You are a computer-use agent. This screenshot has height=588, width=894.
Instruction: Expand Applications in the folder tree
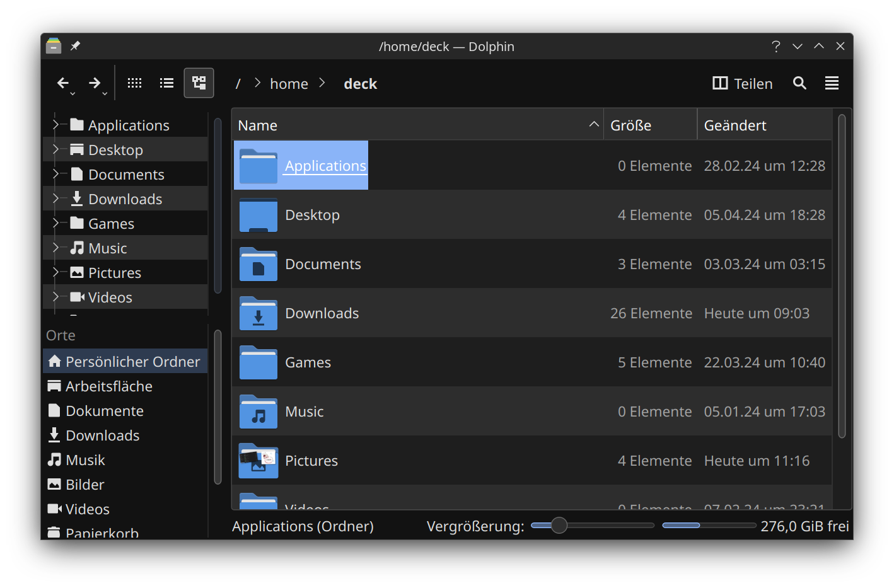[x=55, y=125]
